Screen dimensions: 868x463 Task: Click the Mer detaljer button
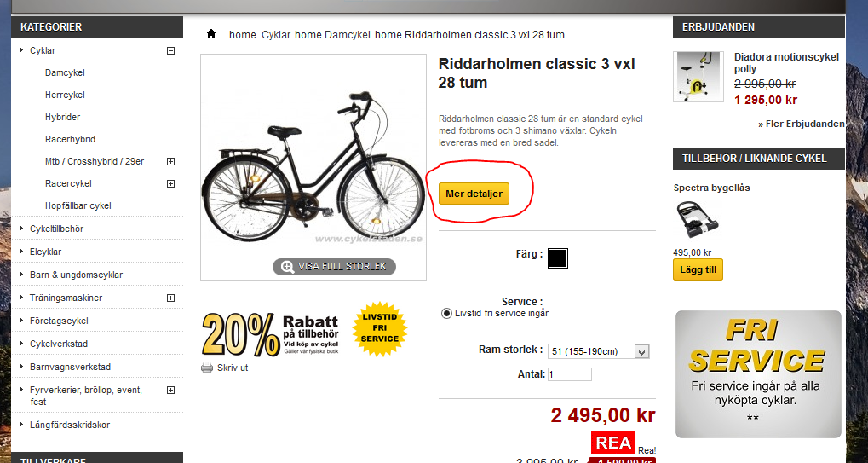[x=474, y=194]
